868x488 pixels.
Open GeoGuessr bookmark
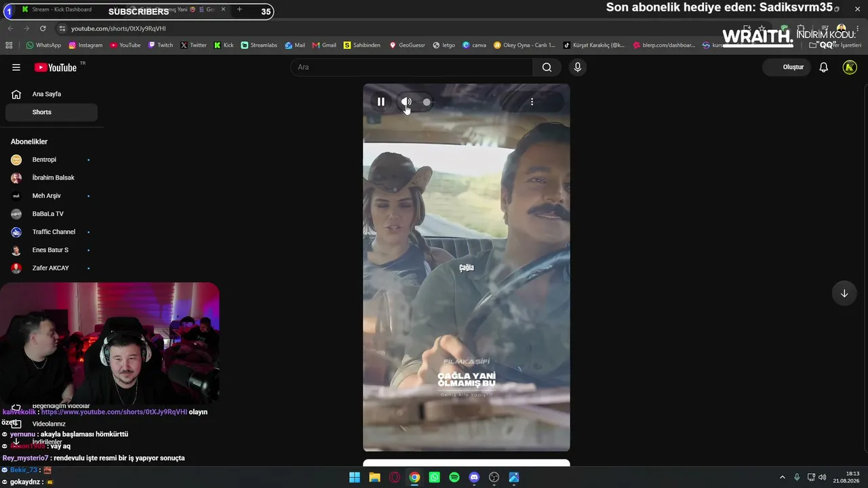(407, 45)
